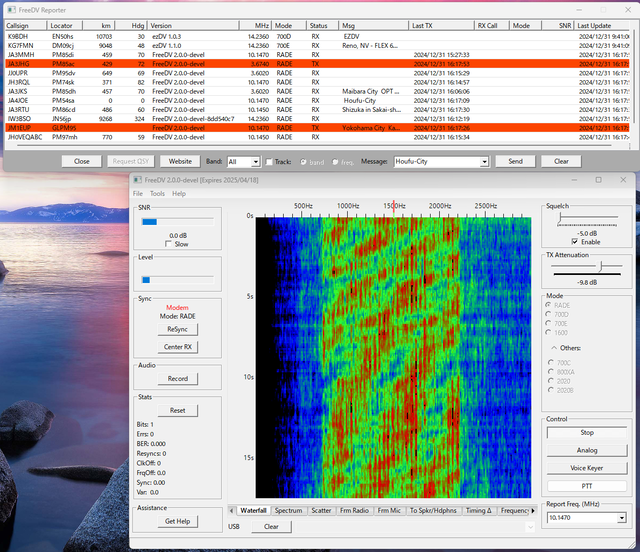The width and height of the screenshot is (640, 552).
Task: Click the FreeDV title bar app icon
Action: tap(139, 180)
